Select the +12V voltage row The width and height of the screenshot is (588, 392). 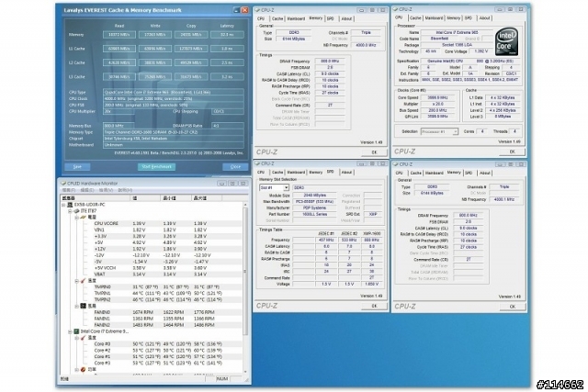[x=152, y=249]
